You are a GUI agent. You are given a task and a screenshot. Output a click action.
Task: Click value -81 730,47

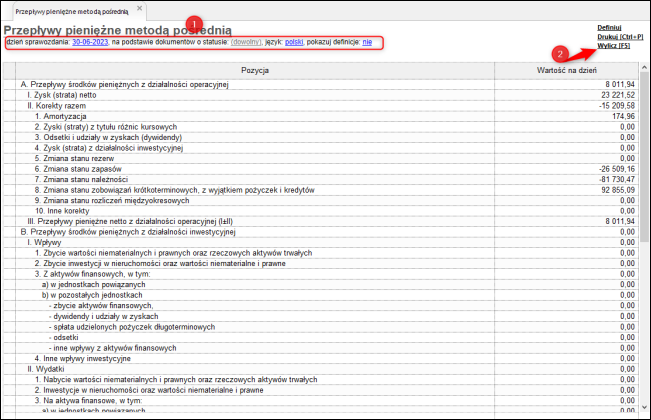coord(617,179)
